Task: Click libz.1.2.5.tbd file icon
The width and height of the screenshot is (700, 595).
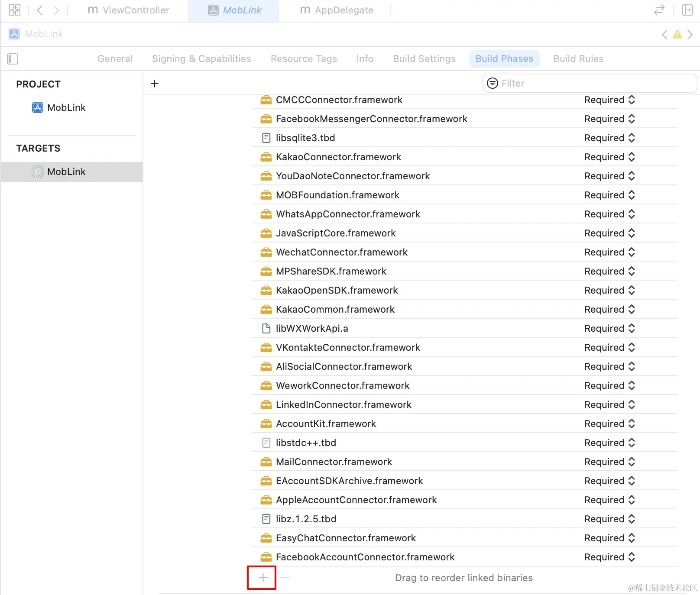Action: click(x=266, y=519)
